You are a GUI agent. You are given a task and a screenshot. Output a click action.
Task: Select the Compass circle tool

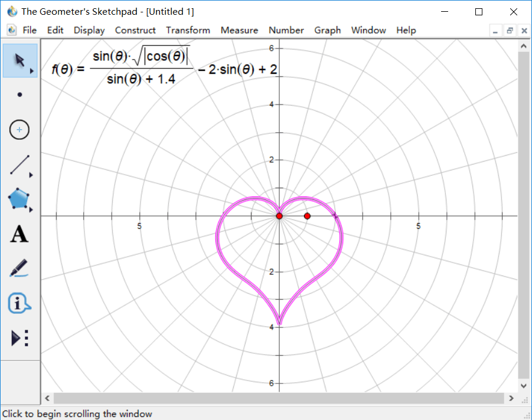click(x=19, y=130)
